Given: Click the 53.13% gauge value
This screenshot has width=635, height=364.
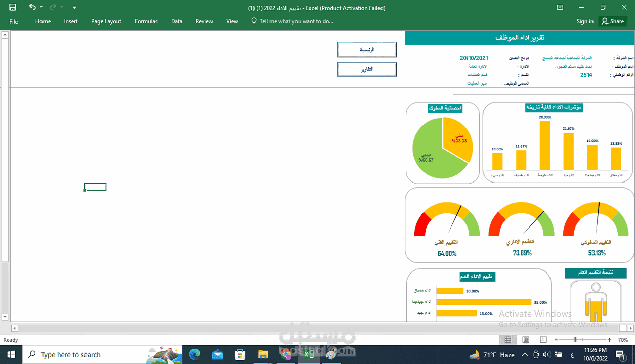Looking at the screenshot, I should [x=597, y=253].
